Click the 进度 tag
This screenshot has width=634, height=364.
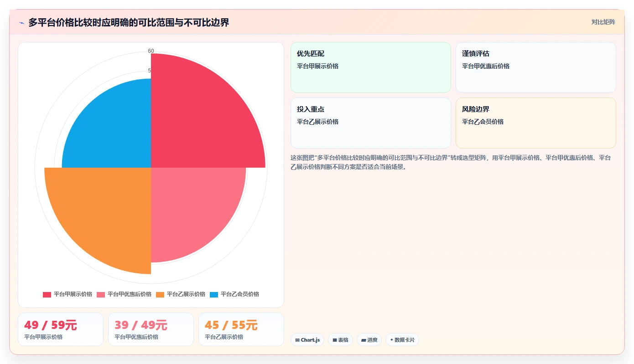click(x=369, y=340)
